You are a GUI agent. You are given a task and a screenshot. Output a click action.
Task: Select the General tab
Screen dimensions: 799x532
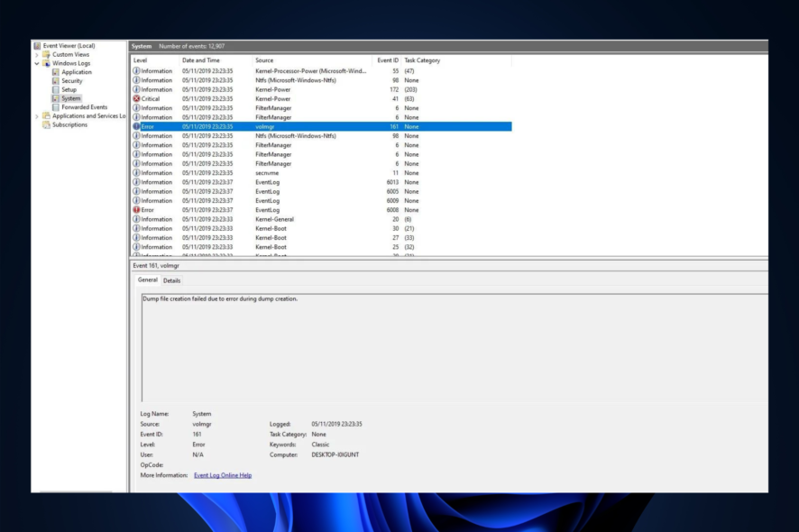pyautogui.click(x=147, y=280)
